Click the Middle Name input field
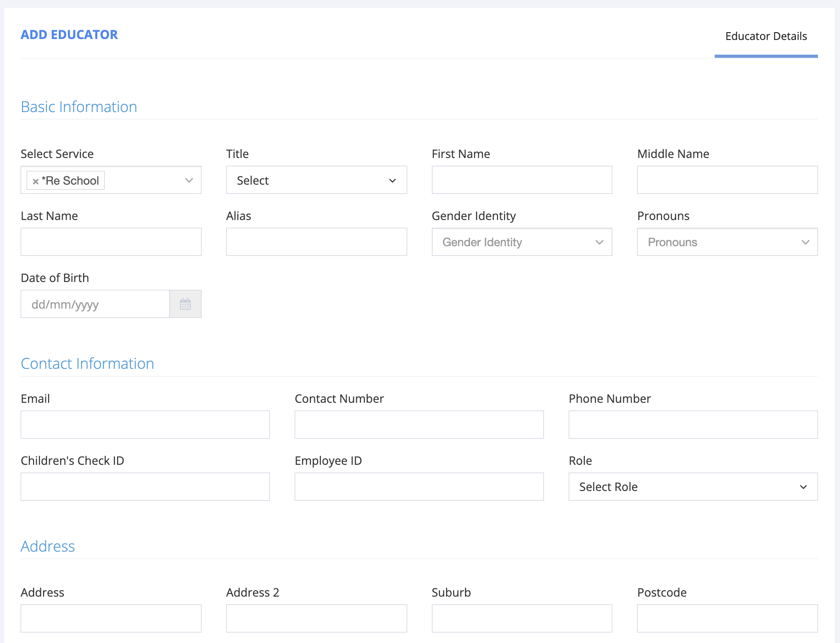 point(727,180)
